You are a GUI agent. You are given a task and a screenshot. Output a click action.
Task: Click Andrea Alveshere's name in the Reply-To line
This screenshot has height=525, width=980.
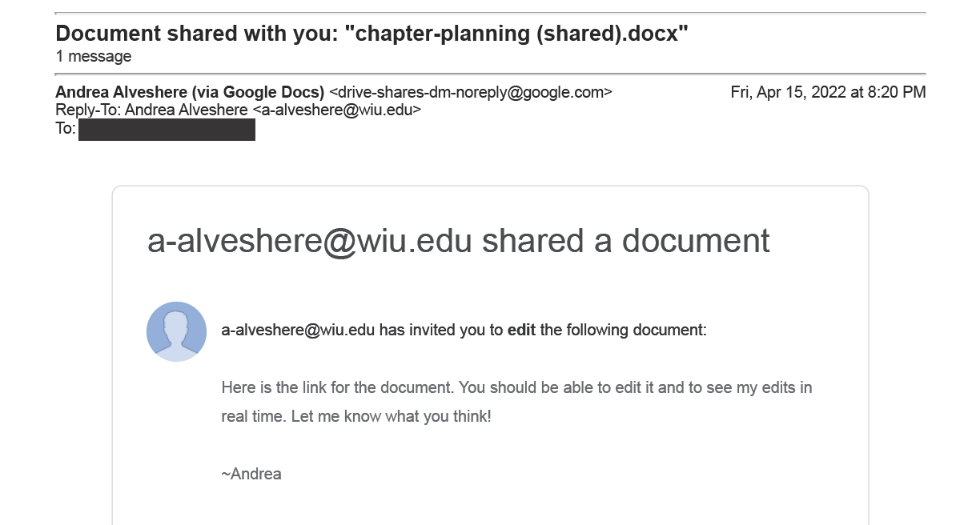point(187,110)
